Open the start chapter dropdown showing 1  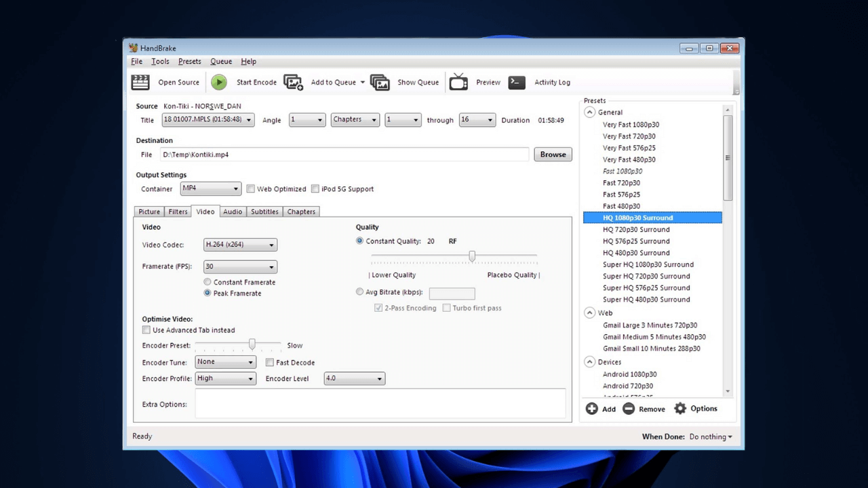(403, 120)
